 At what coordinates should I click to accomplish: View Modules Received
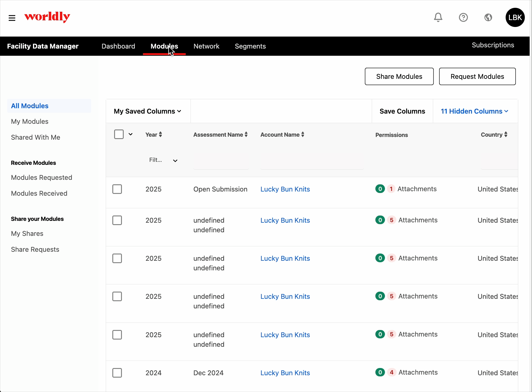click(x=39, y=193)
